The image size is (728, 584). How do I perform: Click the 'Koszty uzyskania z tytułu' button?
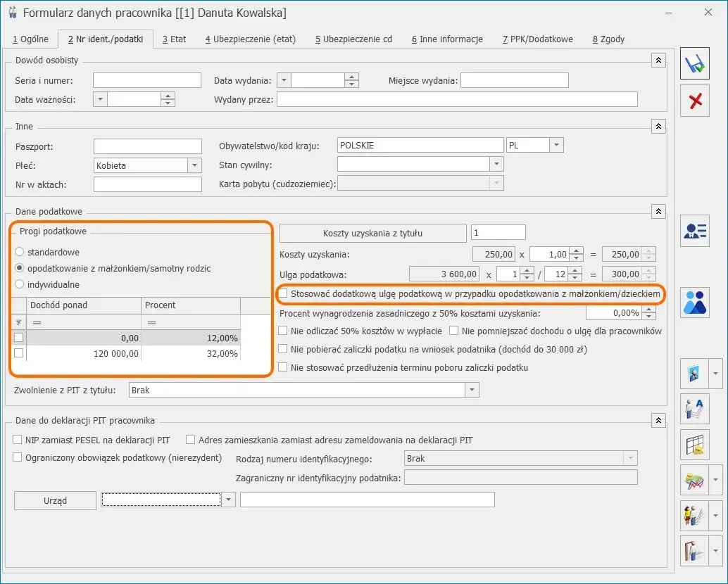[372, 233]
